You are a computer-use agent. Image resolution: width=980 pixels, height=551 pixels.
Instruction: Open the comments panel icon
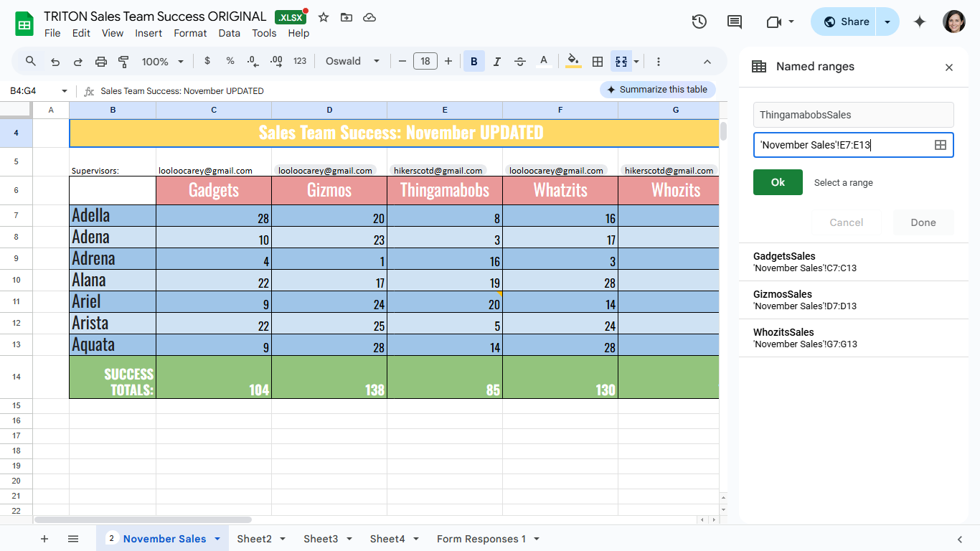coord(735,22)
